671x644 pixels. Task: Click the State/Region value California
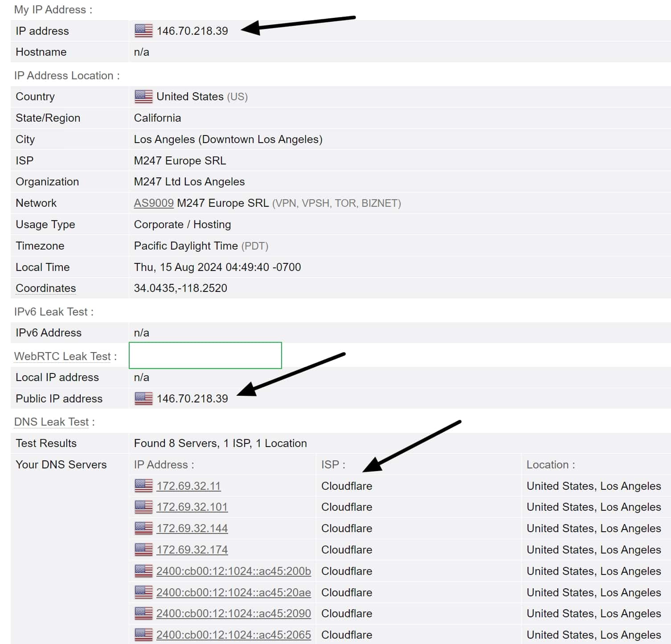[157, 118]
